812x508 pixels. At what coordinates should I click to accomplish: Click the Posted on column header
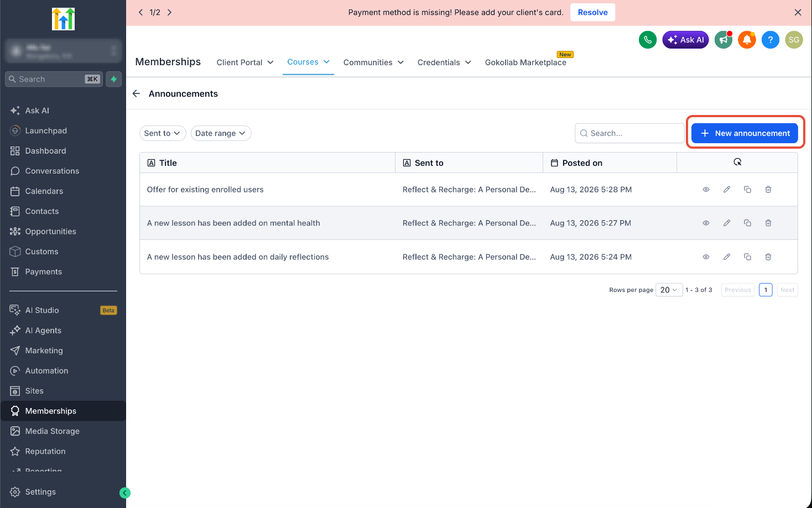pos(610,163)
